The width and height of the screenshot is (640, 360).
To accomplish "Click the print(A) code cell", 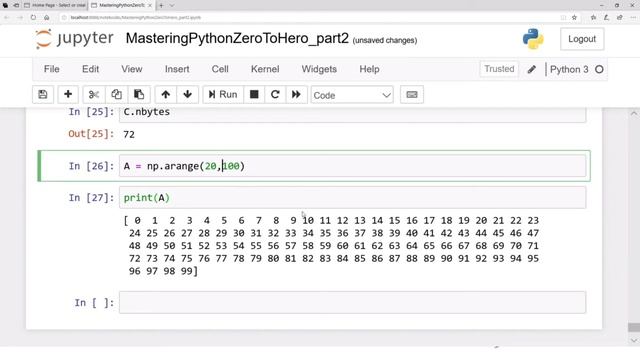I will 353,198.
